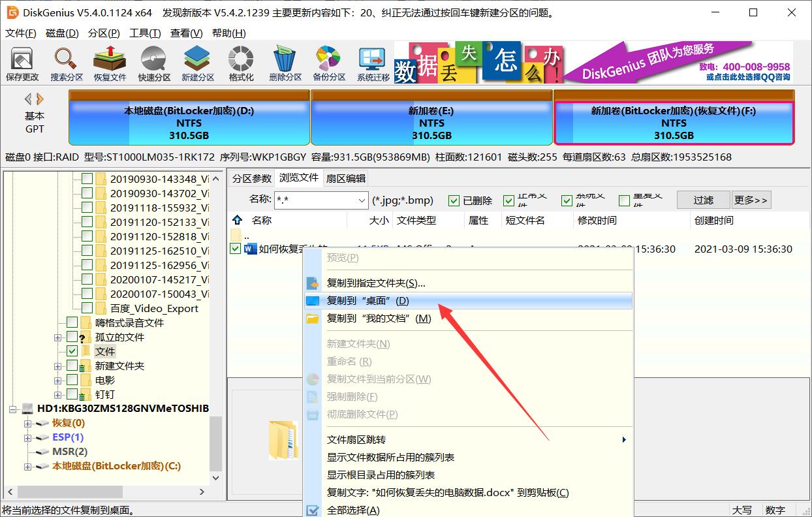
Task: Open the 文件(F) menu
Action: [22, 33]
